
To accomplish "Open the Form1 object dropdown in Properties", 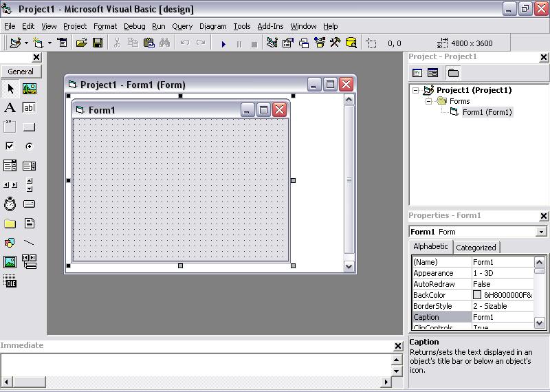I will (541, 232).
